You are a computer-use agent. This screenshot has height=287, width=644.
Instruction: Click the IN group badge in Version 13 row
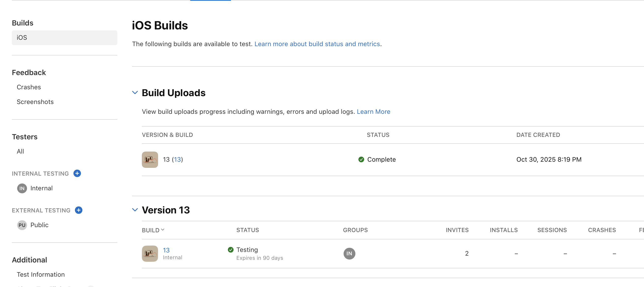point(349,254)
